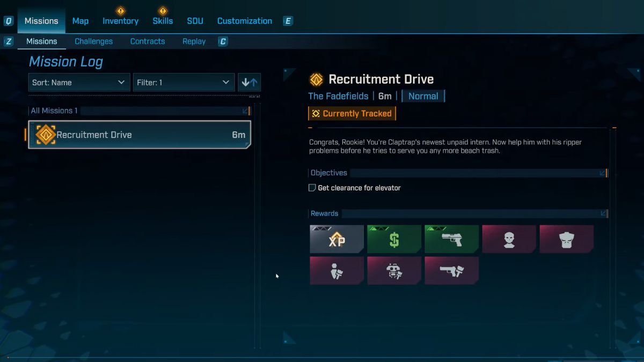Check the Get clearance for elevator objective

(x=312, y=188)
